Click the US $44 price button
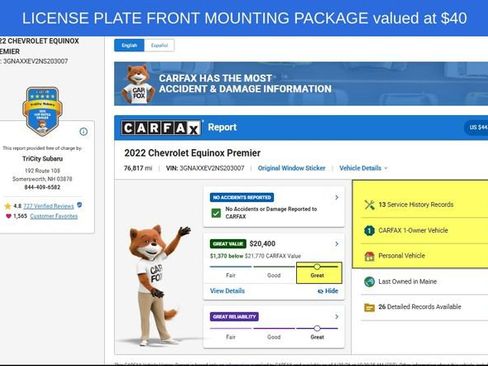Screen dimensions: 488x366 click(x=477, y=127)
